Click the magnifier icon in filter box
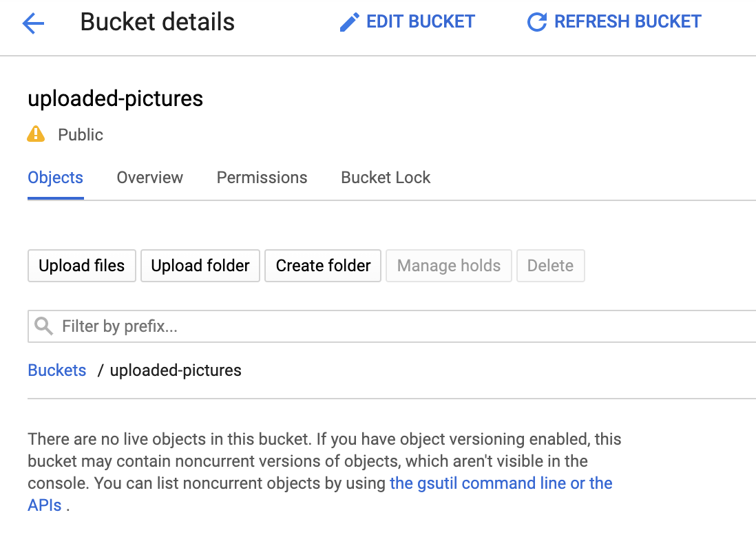This screenshot has height=548, width=756. pyautogui.click(x=44, y=326)
